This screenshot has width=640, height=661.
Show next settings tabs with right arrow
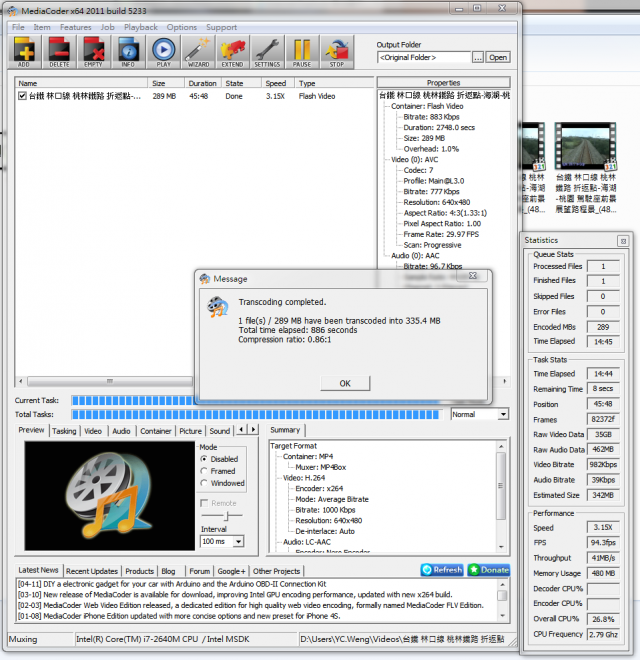[253, 430]
